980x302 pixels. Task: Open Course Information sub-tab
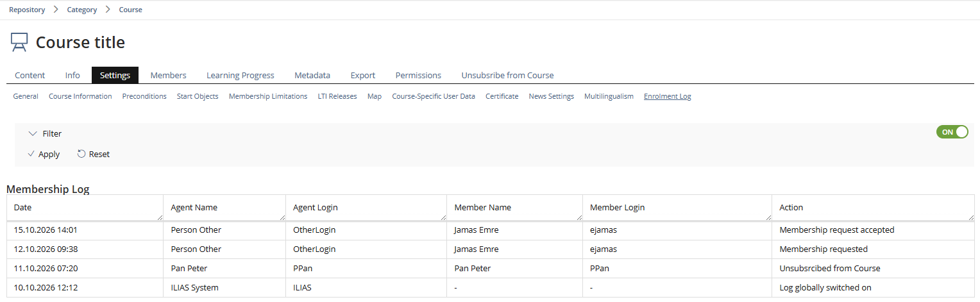click(x=80, y=96)
